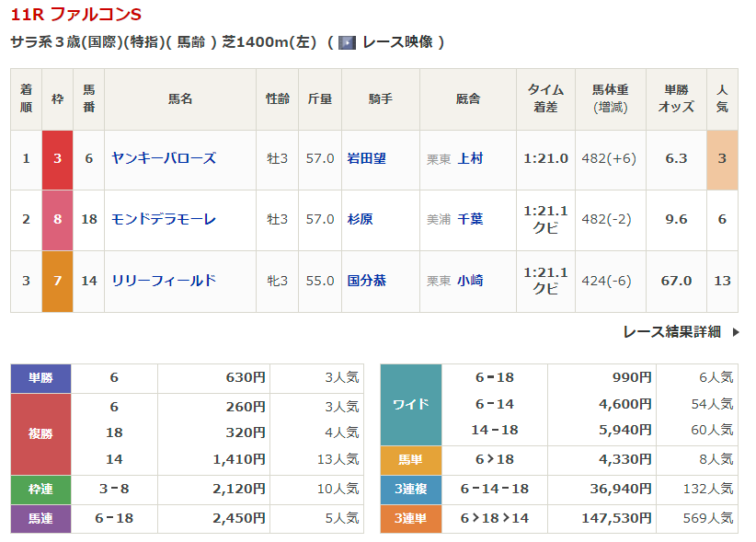Click body weight 482(+6)
This screenshot has width=756, height=542.
tap(609, 158)
